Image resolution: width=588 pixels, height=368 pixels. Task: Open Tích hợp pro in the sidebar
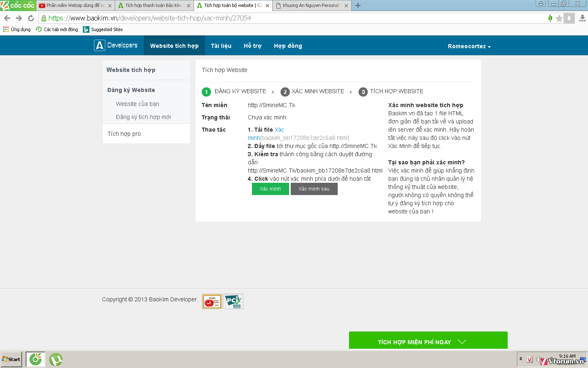tap(124, 134)
